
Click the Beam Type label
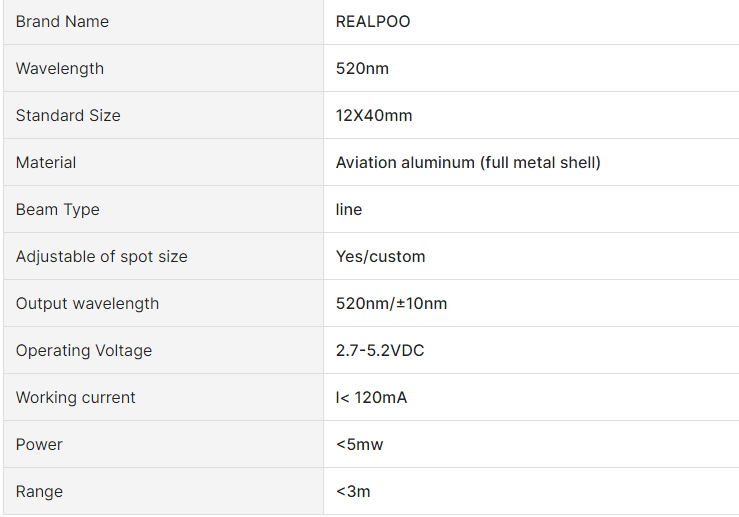coord(58,210)
